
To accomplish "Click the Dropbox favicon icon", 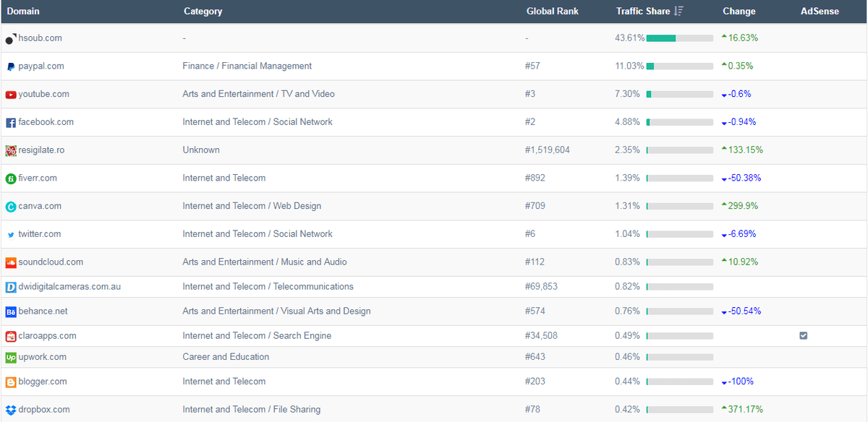I will 11,410.
